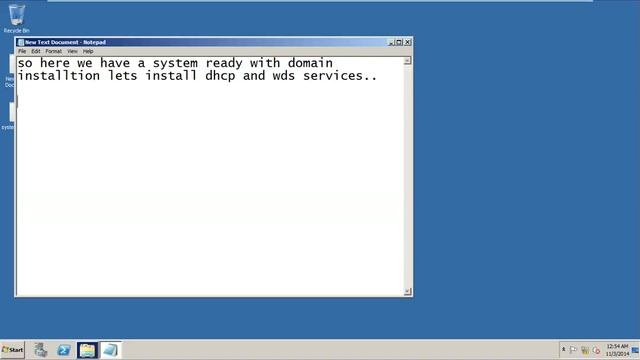The height and width of the screenshot is (360, 640).
Task: Click the Notepad scrollbar down arrow
Action: tap(407, 291)
